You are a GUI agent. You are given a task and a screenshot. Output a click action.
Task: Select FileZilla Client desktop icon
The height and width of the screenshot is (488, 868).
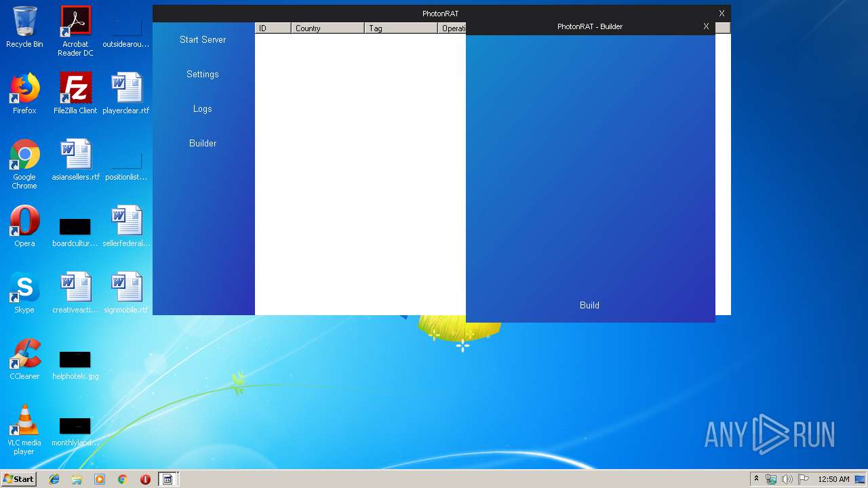(75, 94)
